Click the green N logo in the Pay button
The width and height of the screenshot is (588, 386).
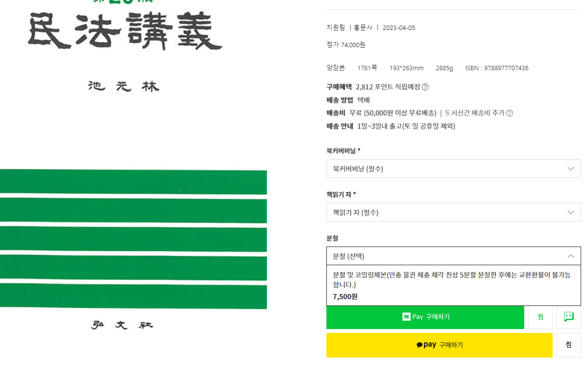click(x=406, y=317)
